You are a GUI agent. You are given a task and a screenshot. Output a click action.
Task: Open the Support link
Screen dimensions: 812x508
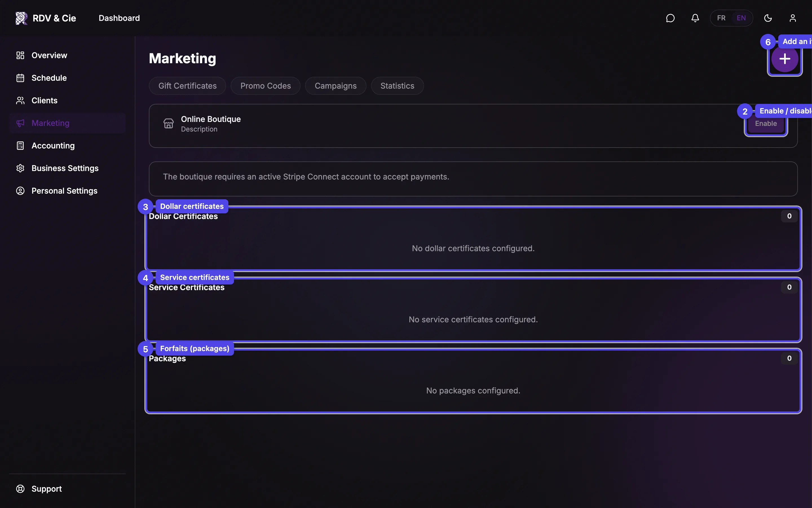[67, 489]
